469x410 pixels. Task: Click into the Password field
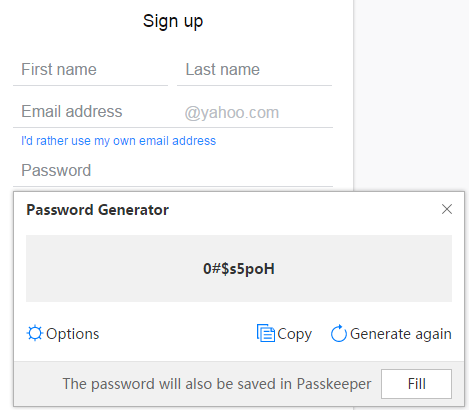[x=173, y=171]
